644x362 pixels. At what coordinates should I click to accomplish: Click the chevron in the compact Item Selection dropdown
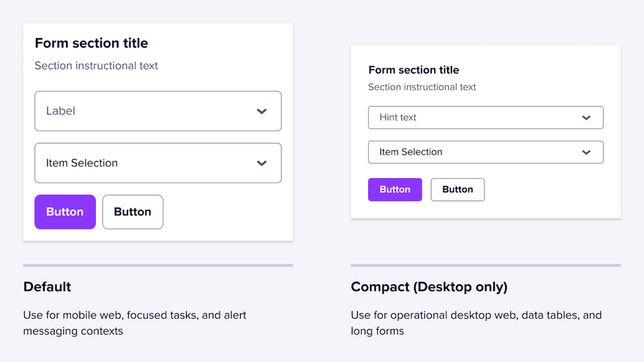tap(586, 152)
